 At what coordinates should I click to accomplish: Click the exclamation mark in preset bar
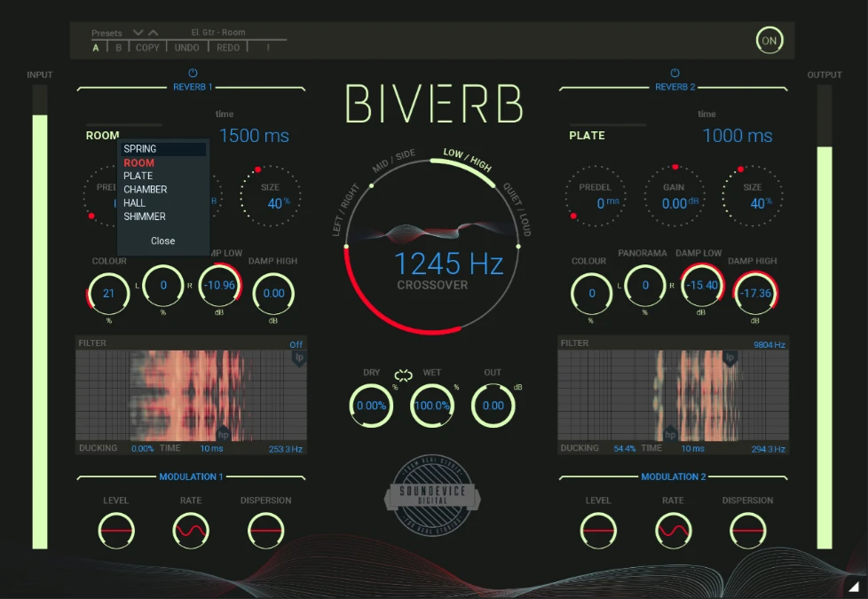coord(268,48)
